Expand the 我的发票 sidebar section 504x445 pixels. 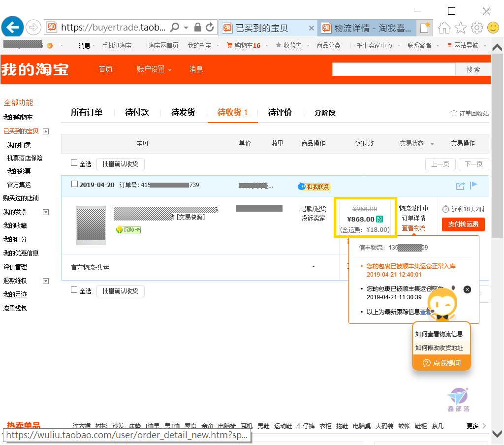tap(46, 212)
